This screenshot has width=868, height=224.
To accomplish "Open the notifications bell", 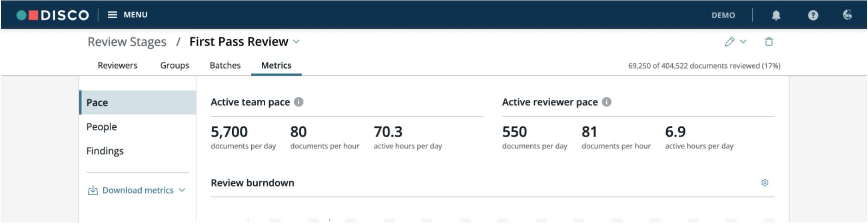I will tap(776, 15).
